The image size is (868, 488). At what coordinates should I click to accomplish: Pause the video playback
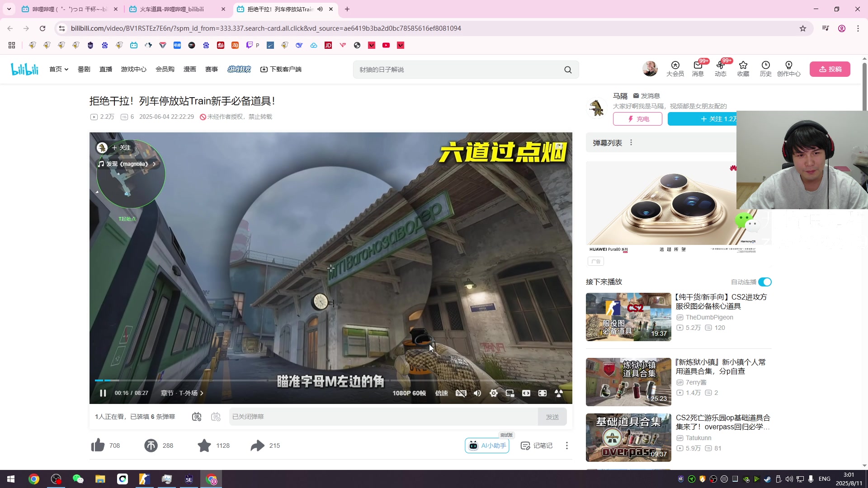tap(103, 393)
